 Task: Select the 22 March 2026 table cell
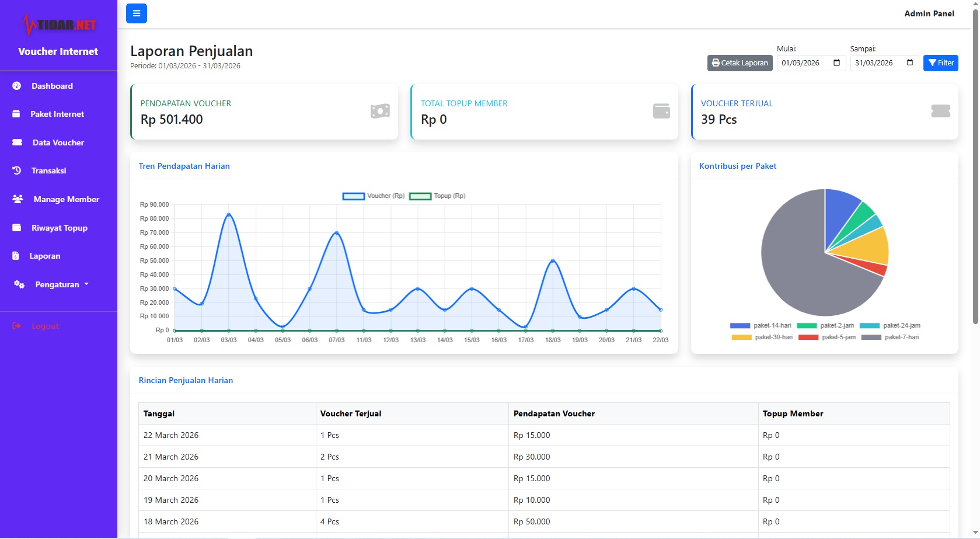coord(227,435)
